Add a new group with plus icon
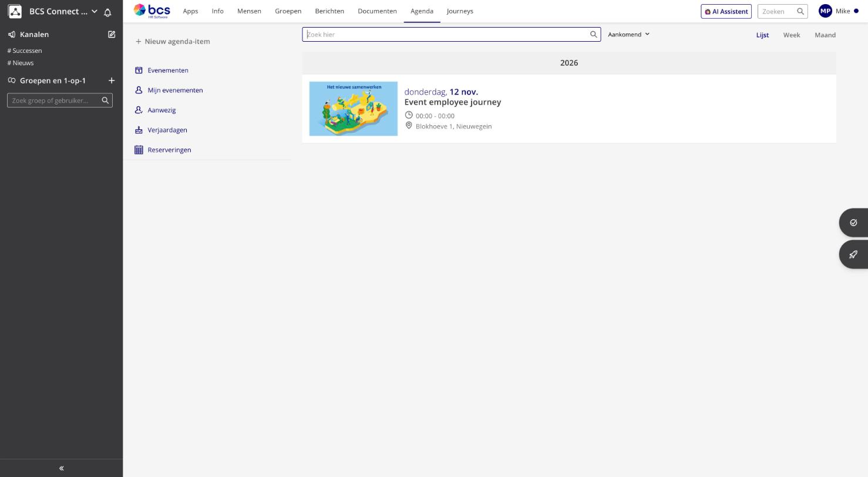The height and width of the screenshot is (477, 868). (112, 80)
